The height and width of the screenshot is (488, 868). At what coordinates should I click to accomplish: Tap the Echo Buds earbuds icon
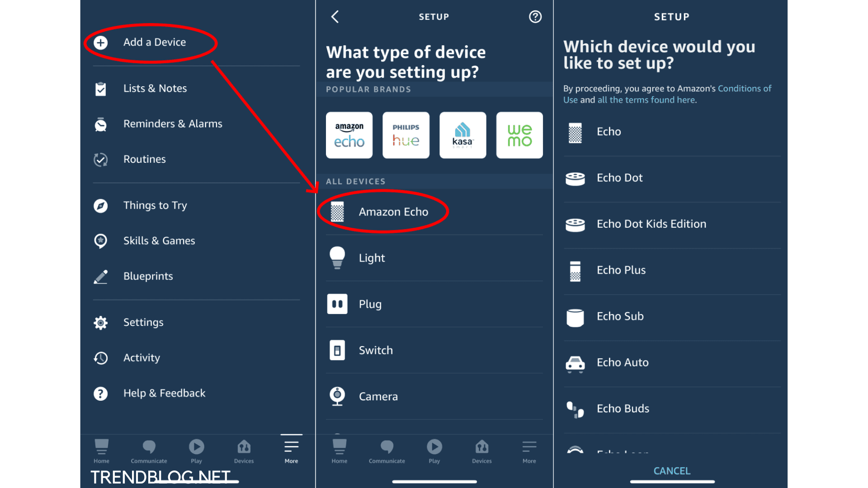coord(575,410)
